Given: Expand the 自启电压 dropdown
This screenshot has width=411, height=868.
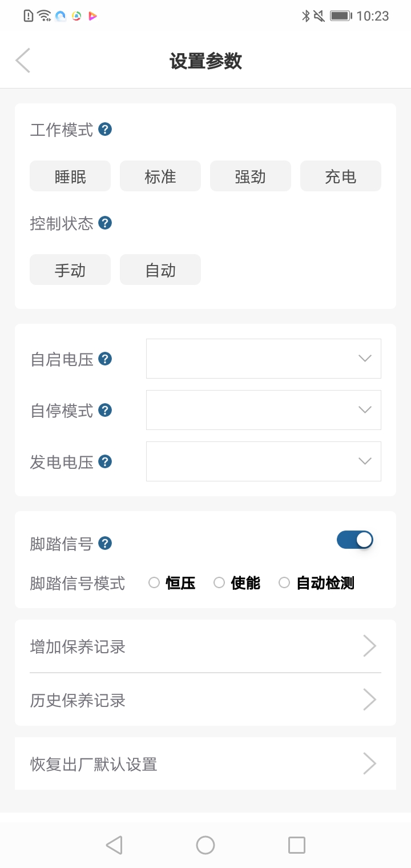Looking at the screenshot, I should (x=263, y=359).
